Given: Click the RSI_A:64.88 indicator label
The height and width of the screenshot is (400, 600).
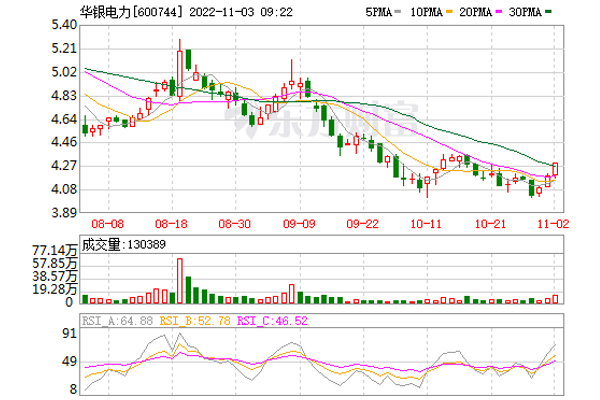Looking at the screenshot, I should point(117,320).
